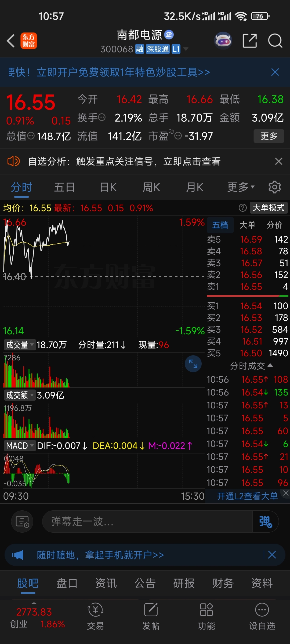
Task: Toggle the 弹 danmaku switch
Action: [x=266, y=522]
